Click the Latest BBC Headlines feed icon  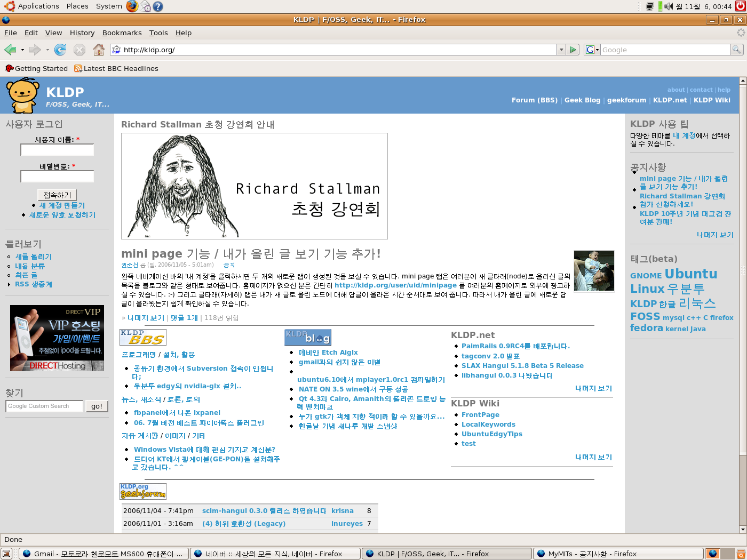pos(78,68)
